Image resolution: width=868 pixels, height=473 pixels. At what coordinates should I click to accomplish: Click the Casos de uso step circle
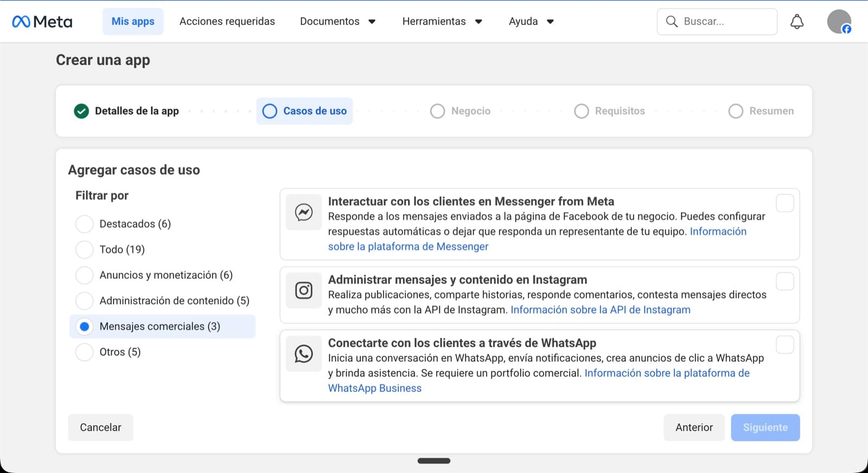click(270, 111)
